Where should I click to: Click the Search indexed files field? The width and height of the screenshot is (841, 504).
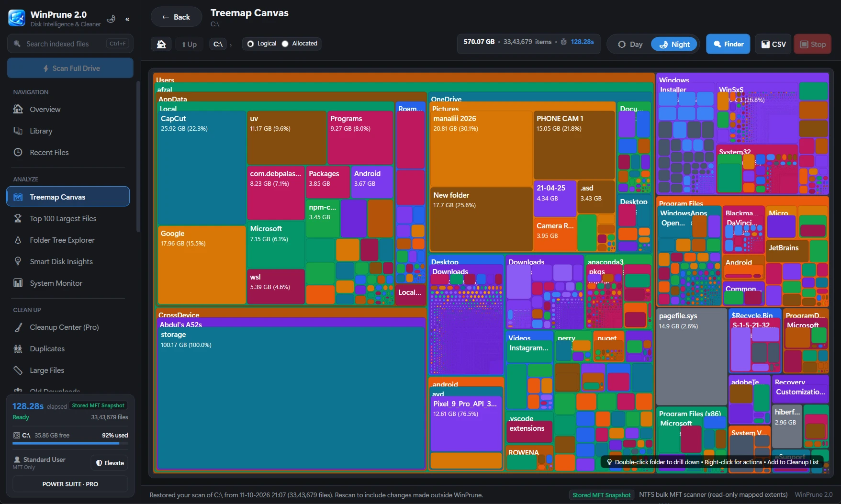(x=70, y=44)
